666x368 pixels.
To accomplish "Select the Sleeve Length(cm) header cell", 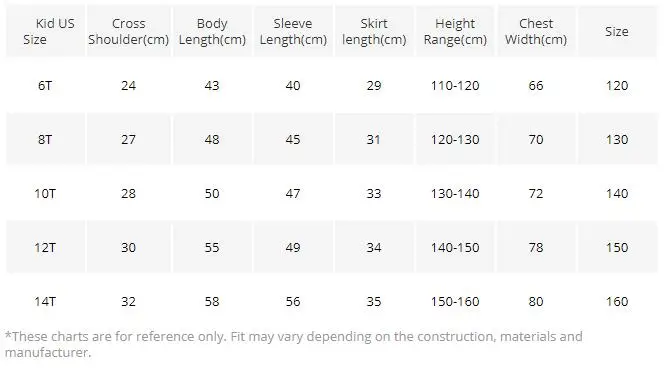I will coord(293,31).
